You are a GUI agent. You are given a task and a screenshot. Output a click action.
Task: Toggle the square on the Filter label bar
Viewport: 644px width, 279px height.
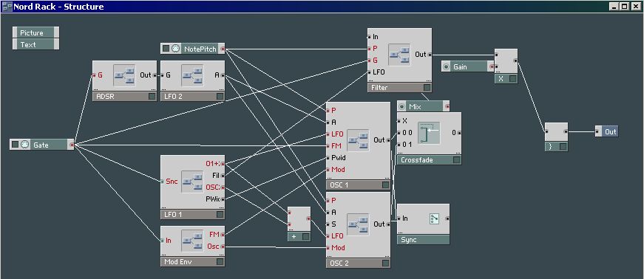point(427,87)
